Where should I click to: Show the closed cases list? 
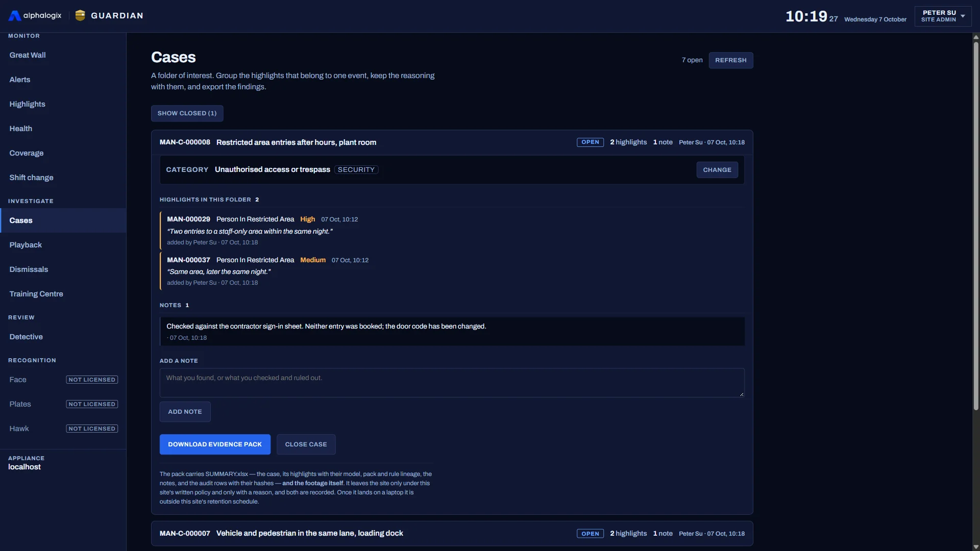pyautogui.click(x=187, y=113)
